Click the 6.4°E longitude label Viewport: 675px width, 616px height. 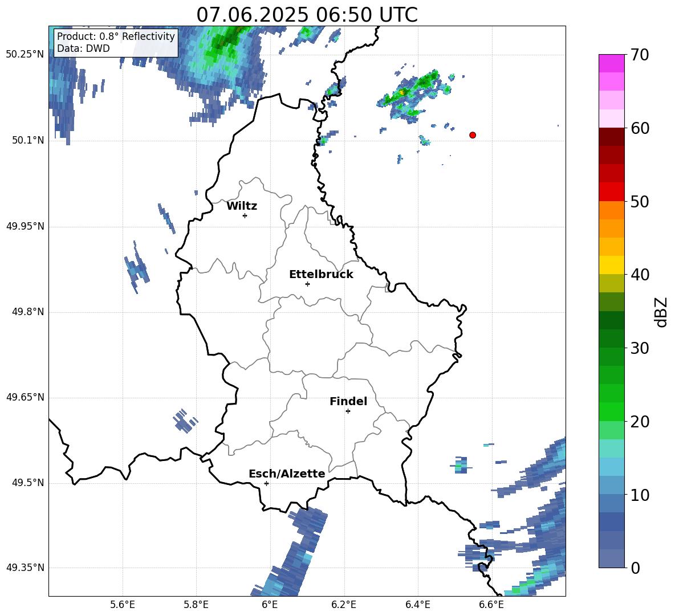coord(417,605)
